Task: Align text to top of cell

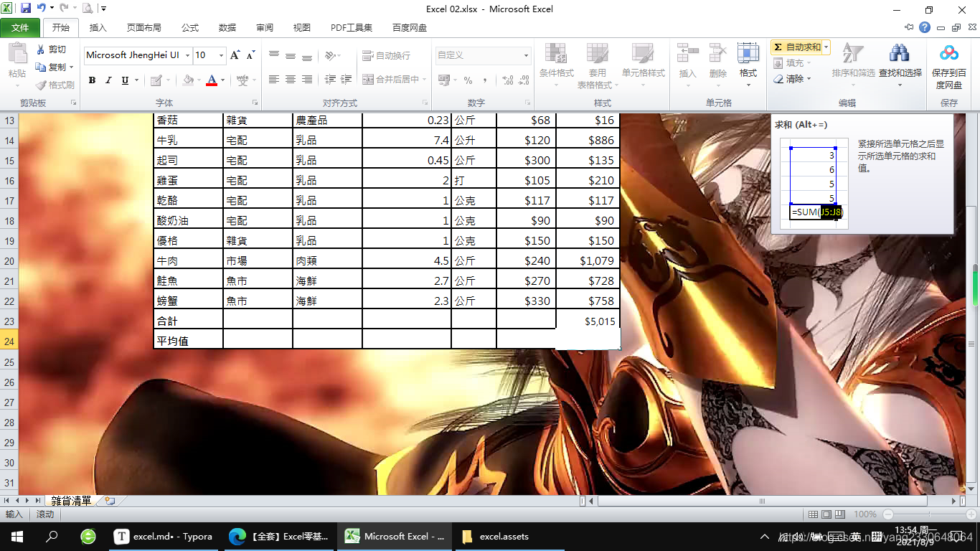Action: [x=274, y=55]
